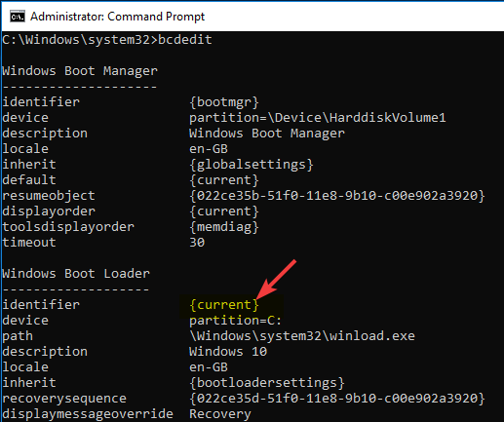
Task: Select the {bootmgr} identifier value
Action: (224, 102)
